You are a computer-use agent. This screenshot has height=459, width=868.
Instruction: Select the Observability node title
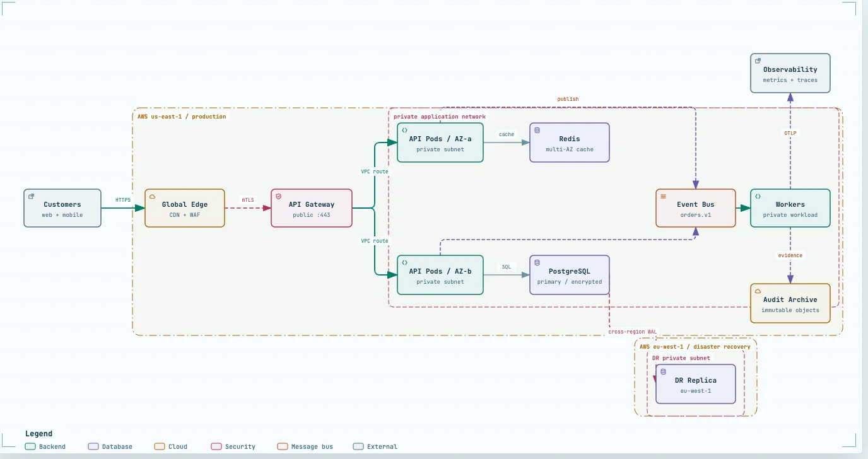[x=790, y=69]
